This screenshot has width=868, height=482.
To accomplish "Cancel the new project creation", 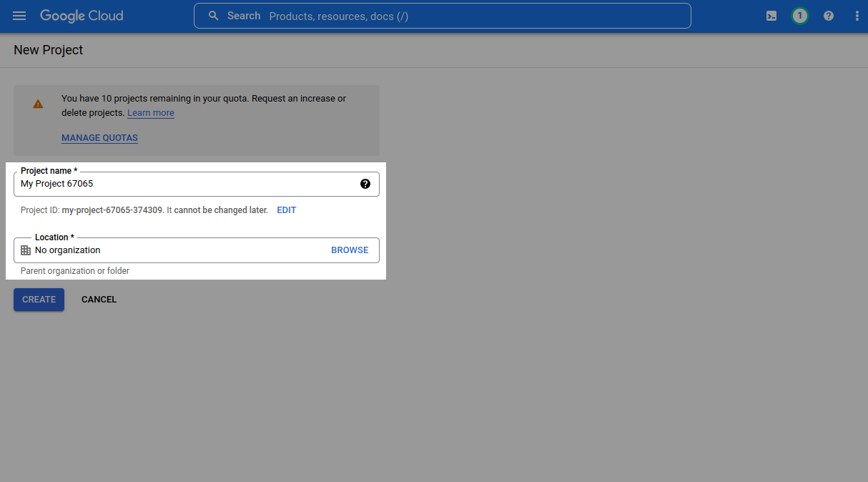I will click(99, 300).
